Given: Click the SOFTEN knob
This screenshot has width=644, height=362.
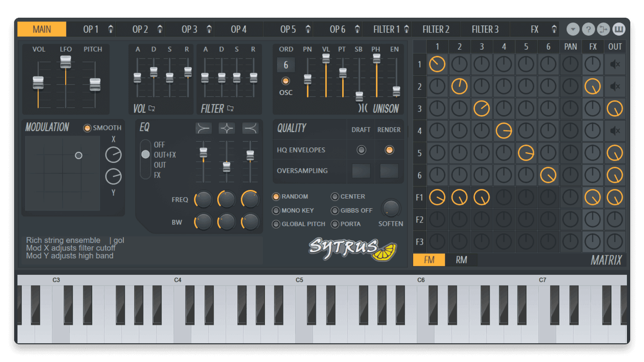Looking at the screenshot, I should (391, 208).
